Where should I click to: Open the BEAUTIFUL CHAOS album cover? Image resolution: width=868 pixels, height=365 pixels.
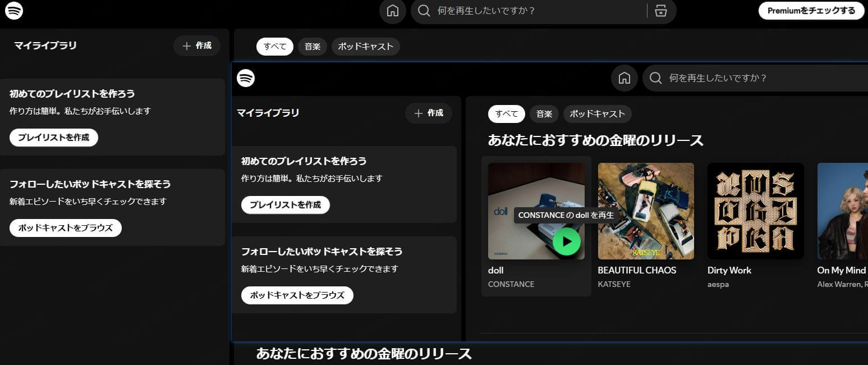click(646, 211)
